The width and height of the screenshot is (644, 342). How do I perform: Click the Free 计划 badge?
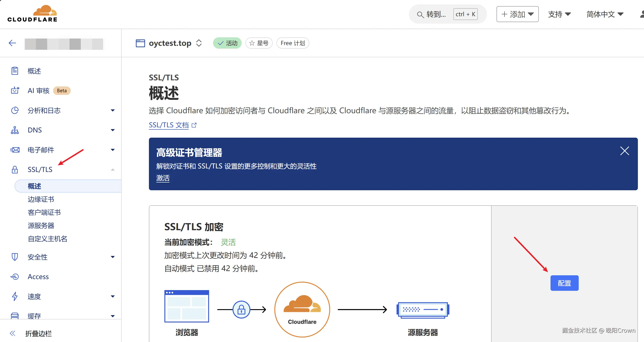[293, 43]
